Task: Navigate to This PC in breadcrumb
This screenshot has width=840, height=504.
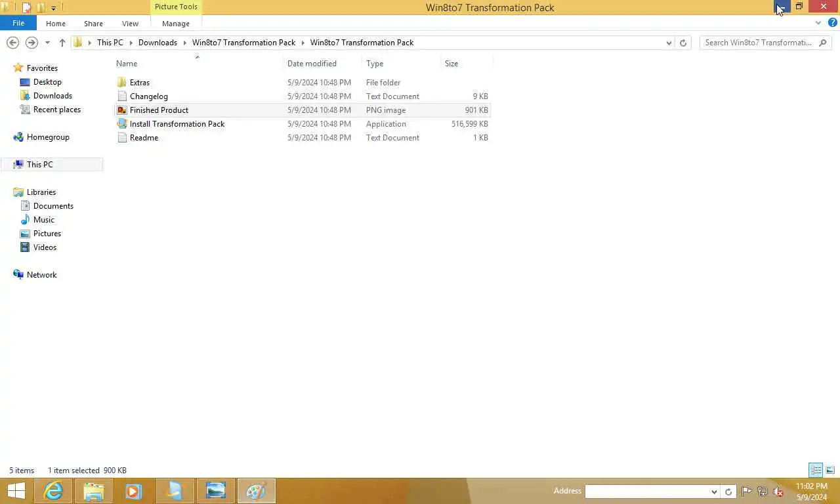Action: [x=110, y=43]
